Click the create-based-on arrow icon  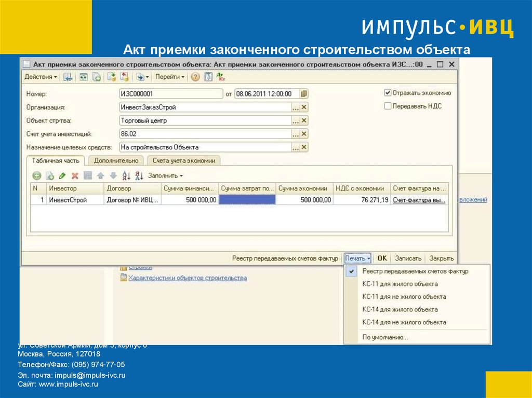pyautogui.click(x=140, y=77)
